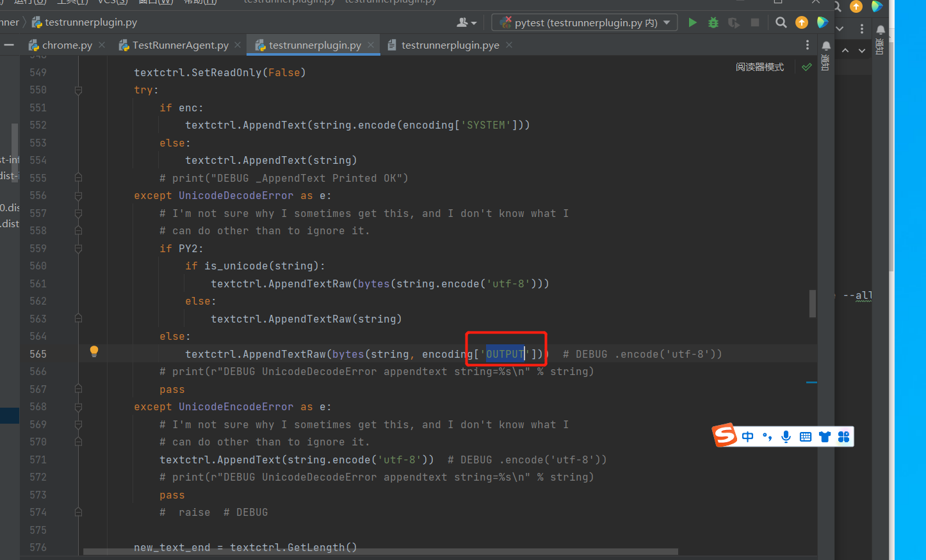The width and height of the screenshot is (926, 560).
Task: Click the colorful logo icon beside the orange arrow
Action: [x=822, y=22]
